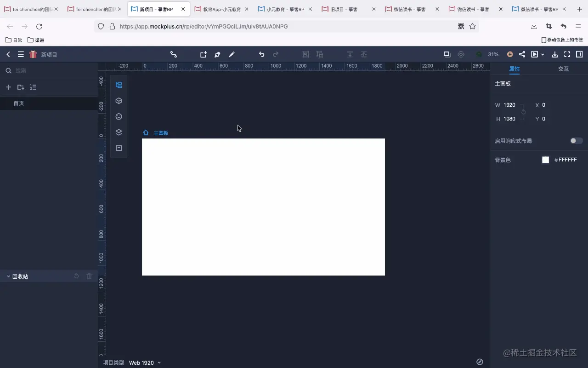This screenshot has height=368, width=588.
Task: Open the hamburger menu beside the gift icon
Action: 21,54
